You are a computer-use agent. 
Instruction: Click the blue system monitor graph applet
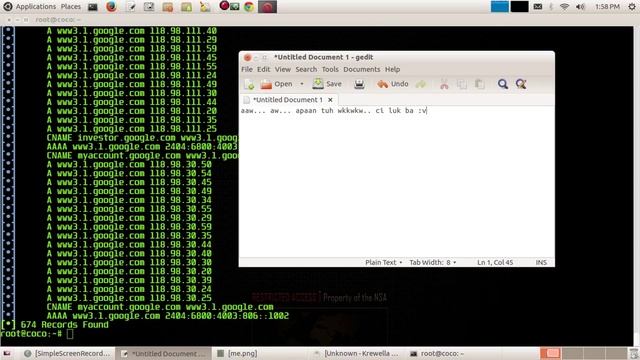tap(500, 7)
